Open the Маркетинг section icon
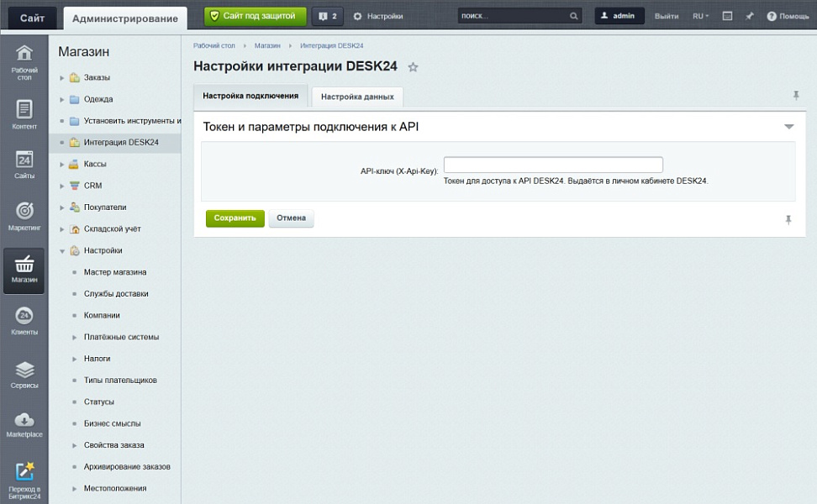 tap(24, 216)
